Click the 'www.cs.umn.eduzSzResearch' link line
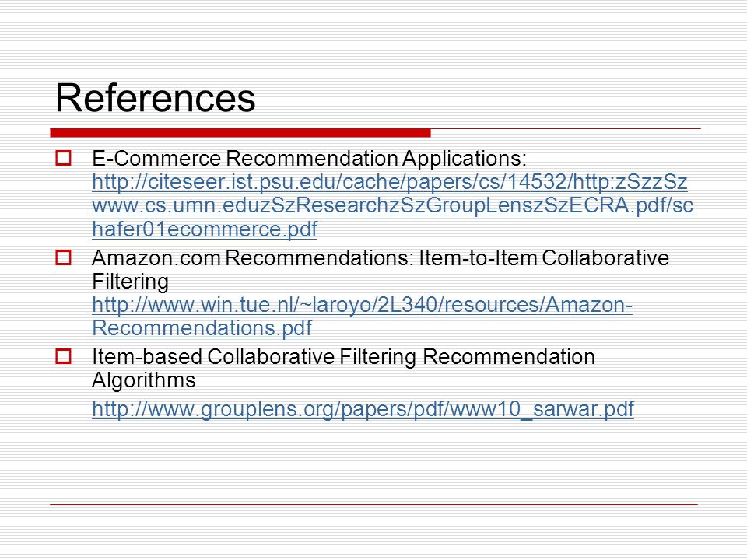This screenshot has width=747, height=560. pyautogui.click(x=392, y=205)
